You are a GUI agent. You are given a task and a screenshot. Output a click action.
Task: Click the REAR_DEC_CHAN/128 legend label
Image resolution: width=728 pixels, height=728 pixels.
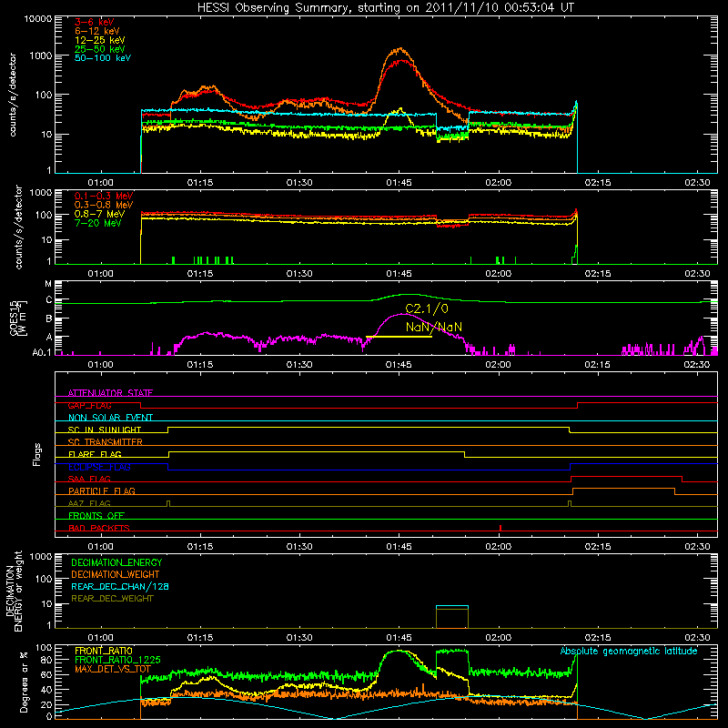[120, 587]
